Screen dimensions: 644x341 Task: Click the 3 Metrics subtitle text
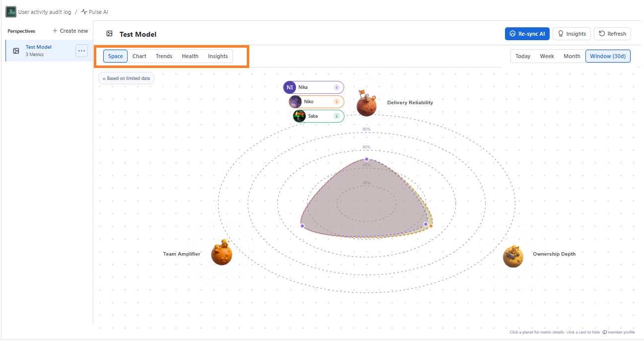coord(35,55)
